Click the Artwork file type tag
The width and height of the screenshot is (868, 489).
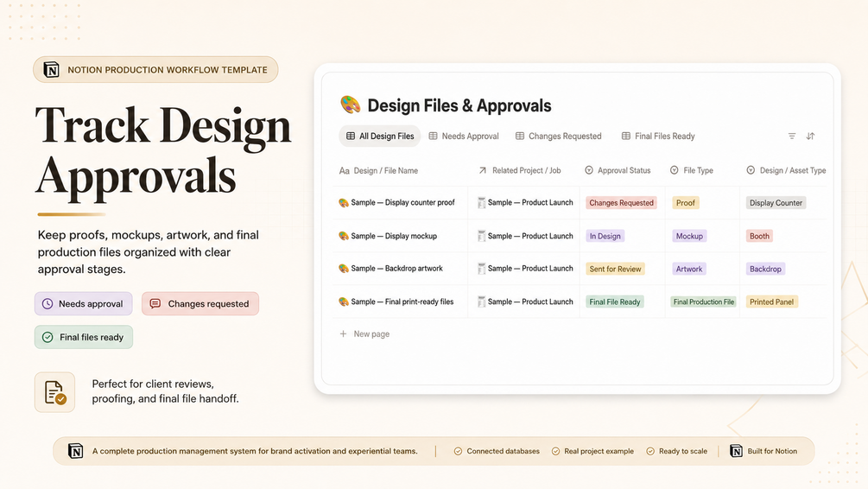(x=689, y=270)
